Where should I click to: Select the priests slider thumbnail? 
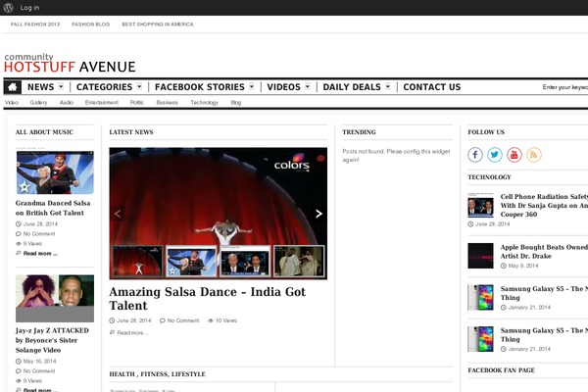[299, 261]
